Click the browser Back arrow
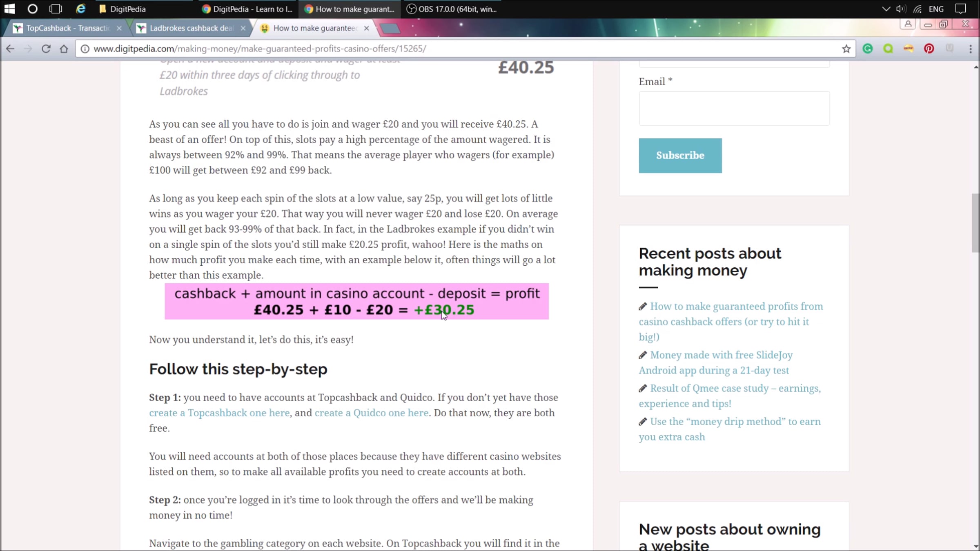This screenshot has width=980, height=551. tap(10, 49)
